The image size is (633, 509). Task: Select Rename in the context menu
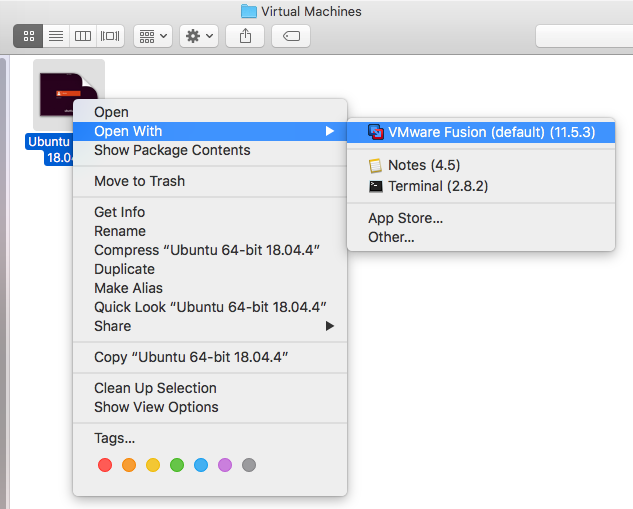click(210, 231)
